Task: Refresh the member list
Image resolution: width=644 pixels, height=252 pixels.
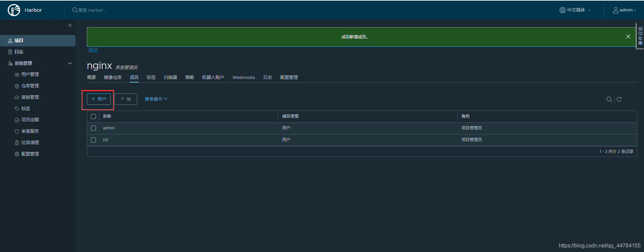Action: [x=619, y=99]
